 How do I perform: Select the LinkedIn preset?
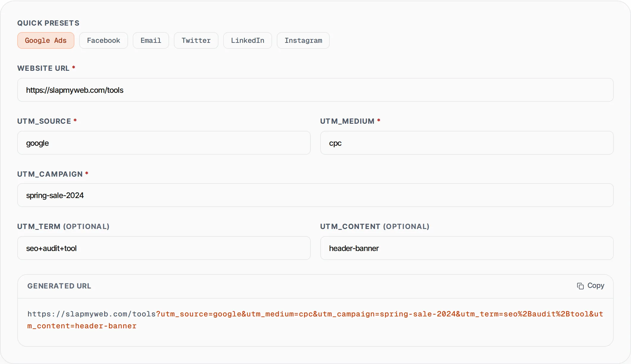248,40
